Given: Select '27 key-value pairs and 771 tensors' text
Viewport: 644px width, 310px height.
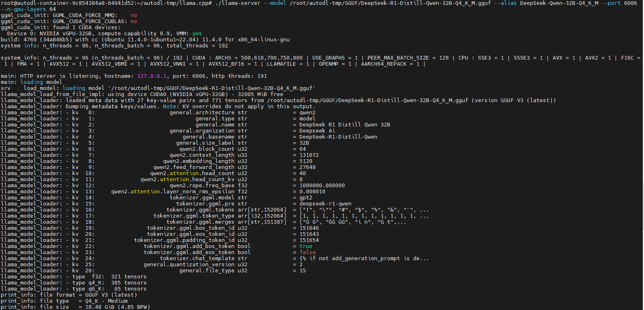Looking at the screenshot, I should (x=192, y=100).
